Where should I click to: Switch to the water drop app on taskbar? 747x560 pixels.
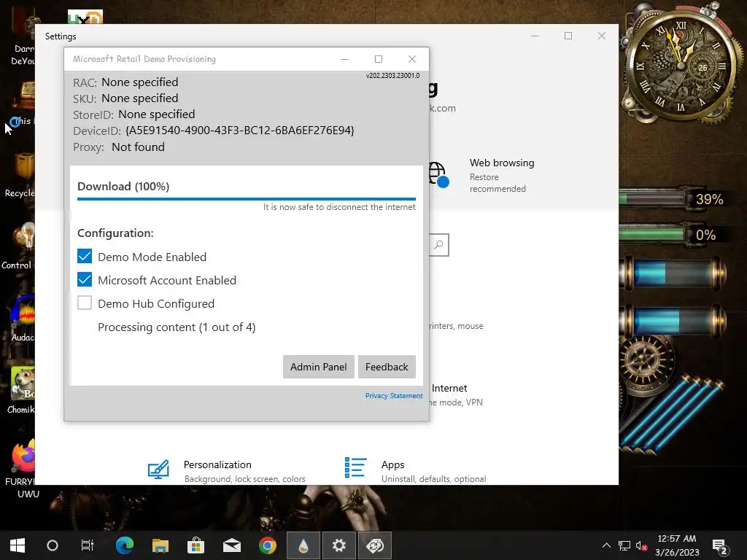coord(303,545)
